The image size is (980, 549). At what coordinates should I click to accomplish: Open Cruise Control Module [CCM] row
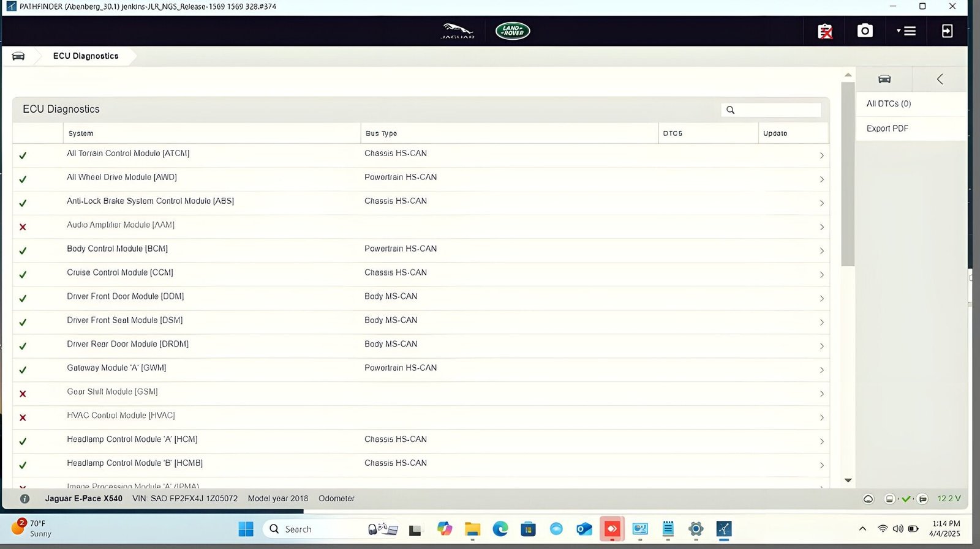(421, 275)
